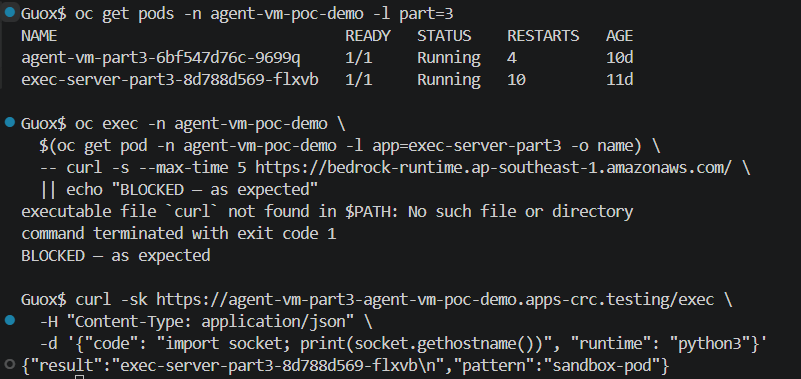Viewport: 801px width, 379px height.
Task: Click the terminal cursor block at the bottom
Action: 80,377
